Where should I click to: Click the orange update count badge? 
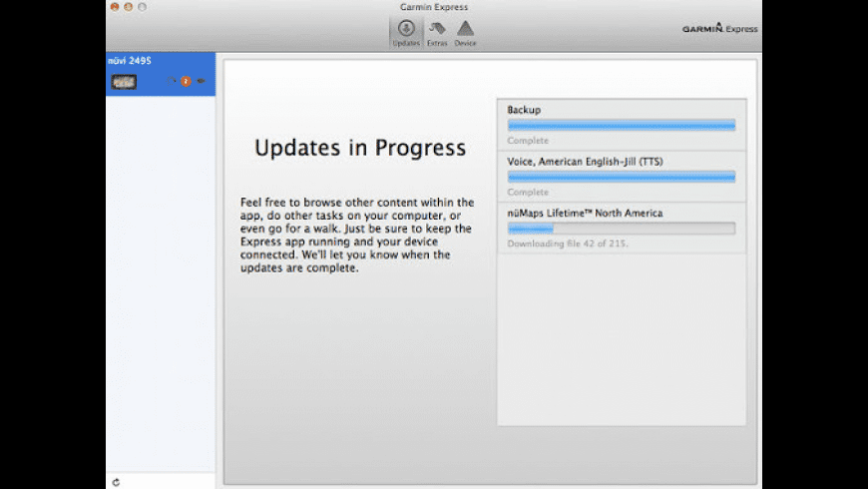pyautogui.click(x=186, y=82)
